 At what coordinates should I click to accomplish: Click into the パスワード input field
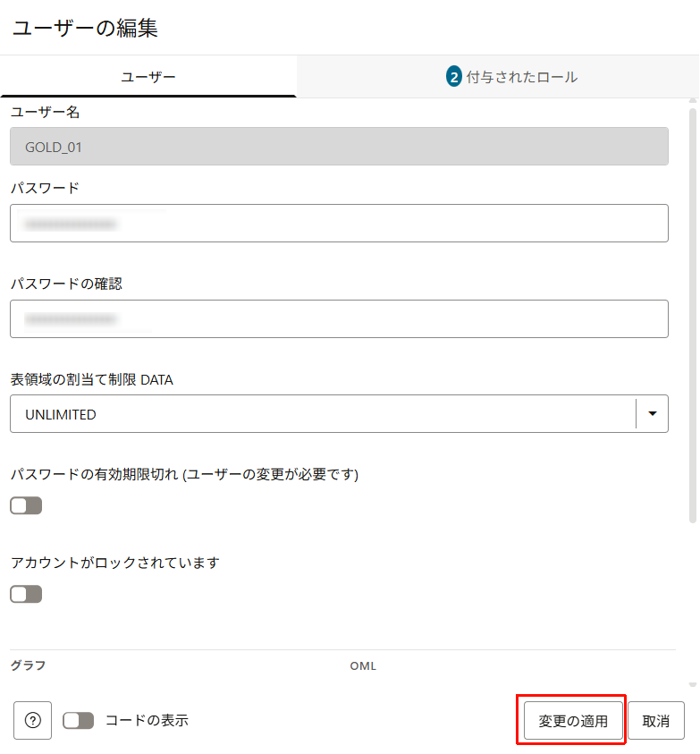pyautogui.click(x=339, y=223)
